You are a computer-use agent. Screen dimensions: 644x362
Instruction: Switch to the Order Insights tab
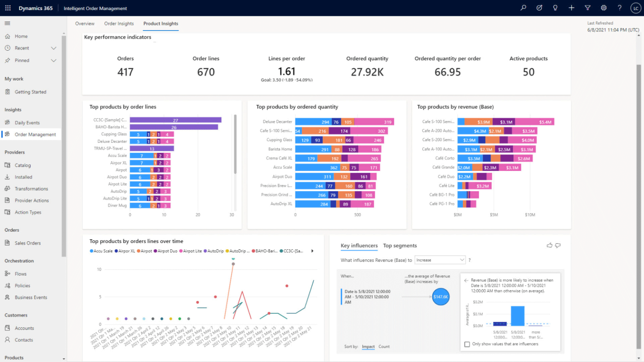[119, 23]
